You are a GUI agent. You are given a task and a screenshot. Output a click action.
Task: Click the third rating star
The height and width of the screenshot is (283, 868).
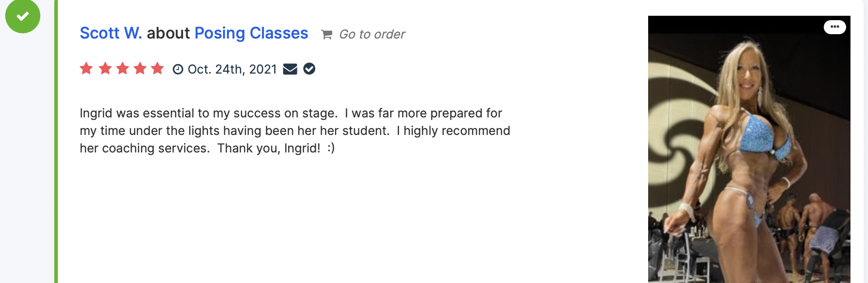tap(123, 69)
